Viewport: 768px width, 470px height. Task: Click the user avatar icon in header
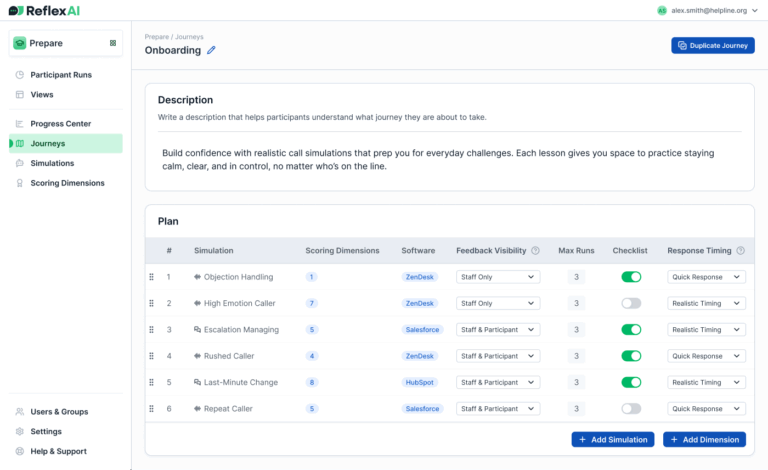tap(661, 10)
